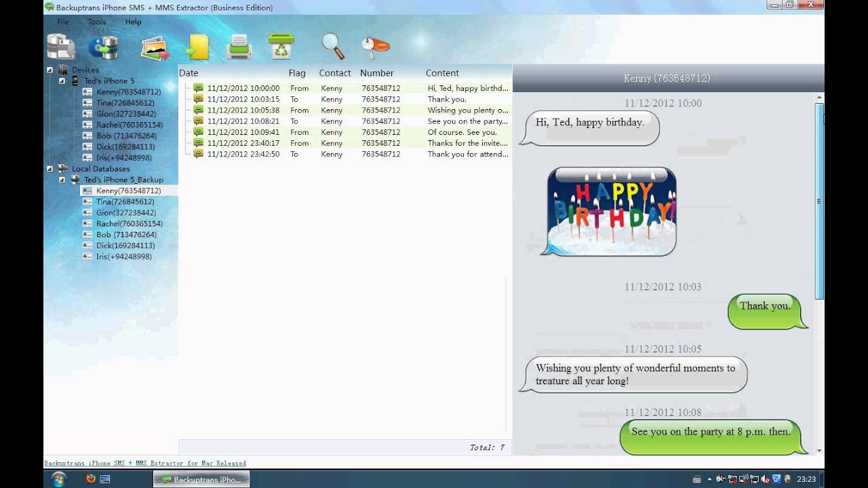Viewport: 868px width, 488px height.
Task: Click the 'Kenny (763548712)' chat header
Action: pyautogui.click(x=667, y=79)
